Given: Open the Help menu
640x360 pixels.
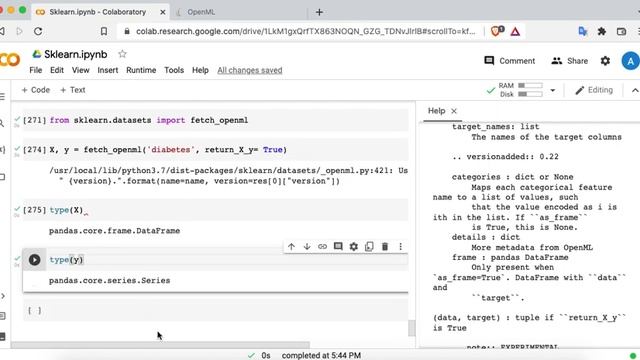Looking at the screenshot, I should pos(200,70).
